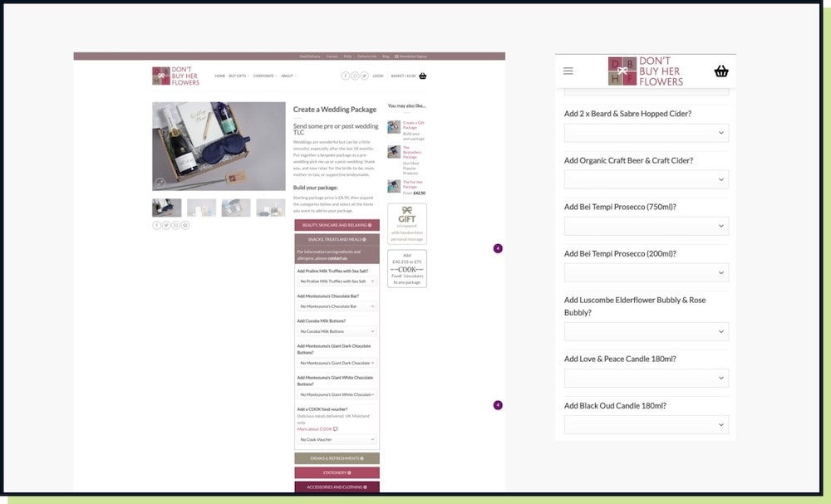Viewport: 831px width, 504px height.
Task: Select the first product gallery thumbnail
Action: pyautogui.click(x=166, y=208)
